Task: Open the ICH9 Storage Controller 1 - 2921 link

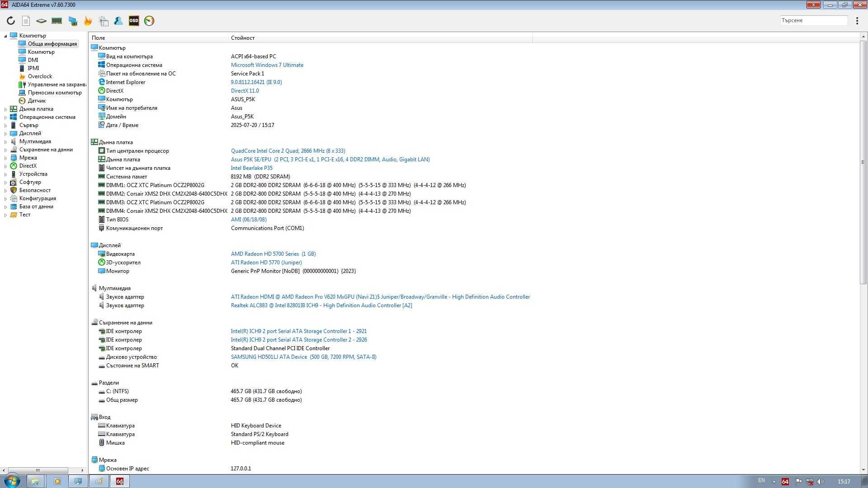Action: click(299, 331)
